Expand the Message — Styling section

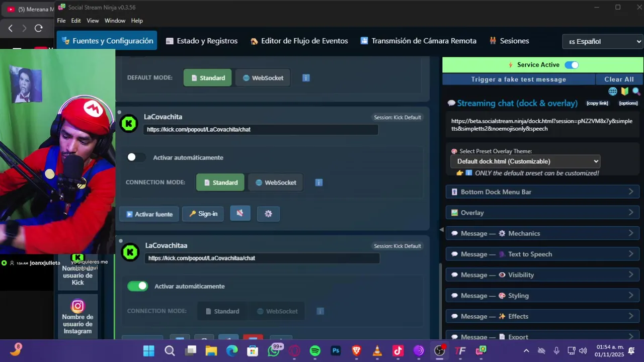tap(542, 296)
